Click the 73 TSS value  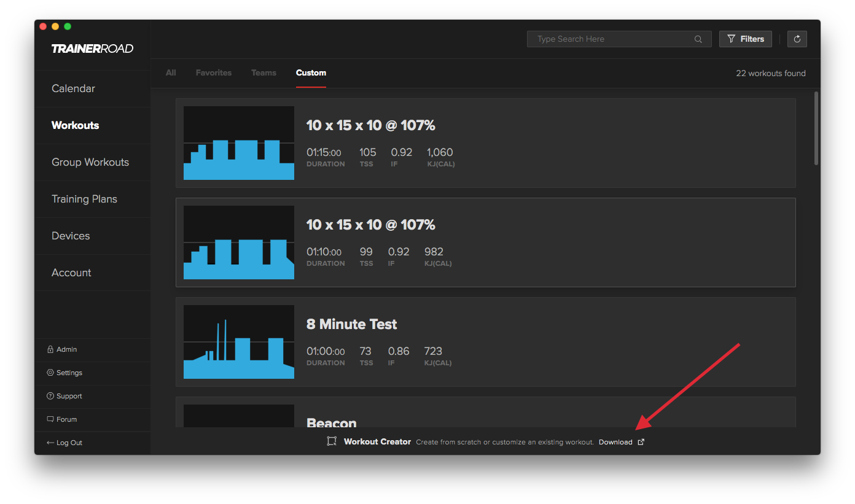[365, 351]
